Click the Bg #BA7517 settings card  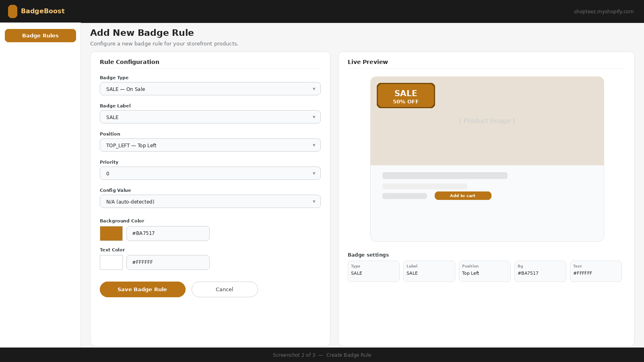coord(540,271)
